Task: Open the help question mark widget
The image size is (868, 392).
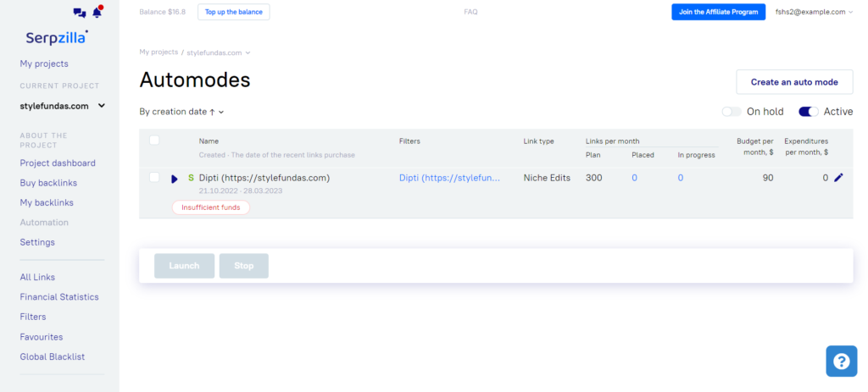Action: click(x=842, y=361)
